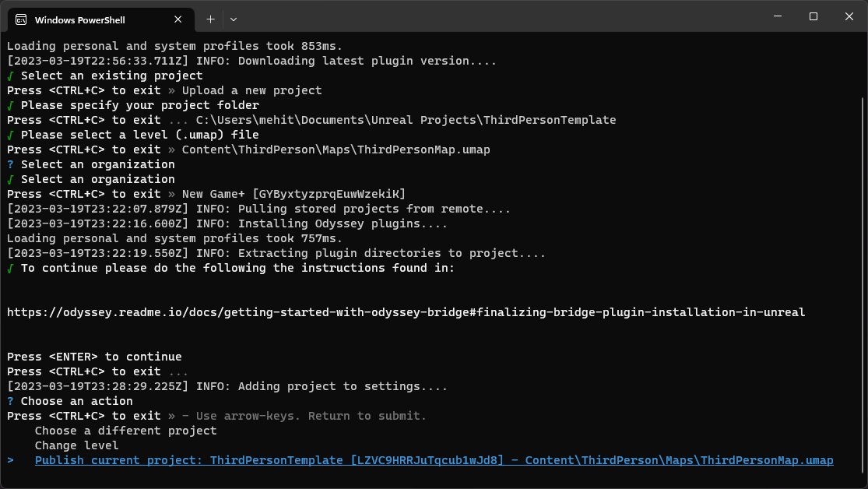868x489 pixels.
Task: Click the 'Press <ENTER> to continue' line
Action: click(94, 357)
